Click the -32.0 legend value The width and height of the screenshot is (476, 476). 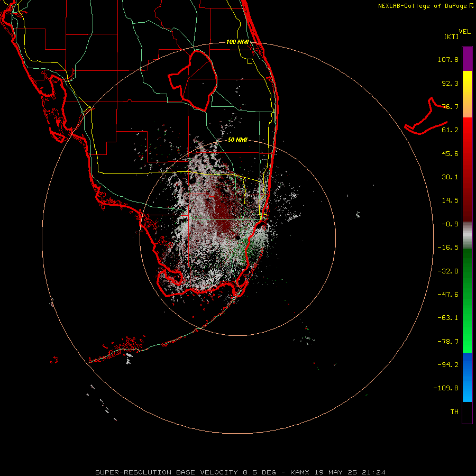(448, 271)
